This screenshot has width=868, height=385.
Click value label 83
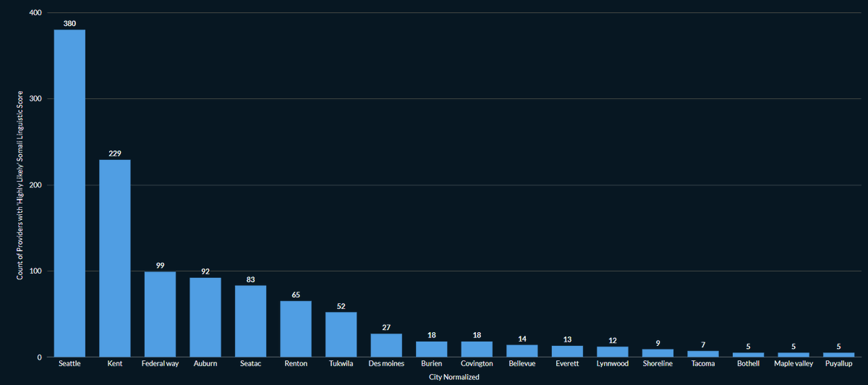pos(250,279)
